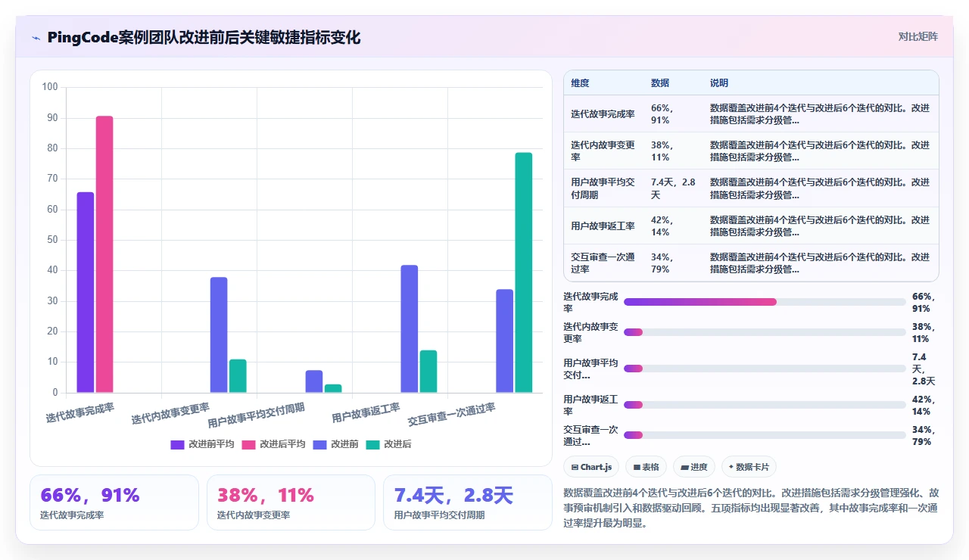
Task: Click the 用户故事平均交付... progress bar
Action: point(765,369)
